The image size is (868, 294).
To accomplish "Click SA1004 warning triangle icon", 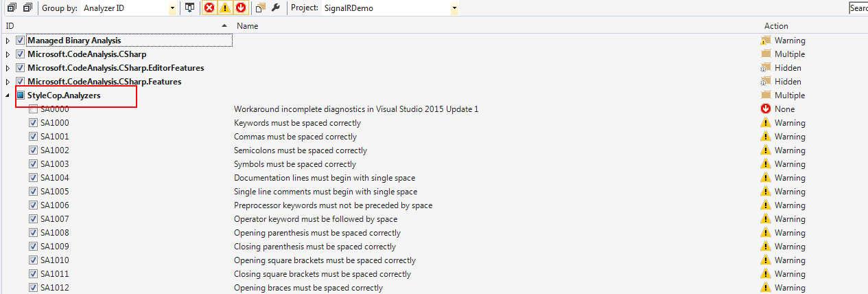I will click(766, 178).
